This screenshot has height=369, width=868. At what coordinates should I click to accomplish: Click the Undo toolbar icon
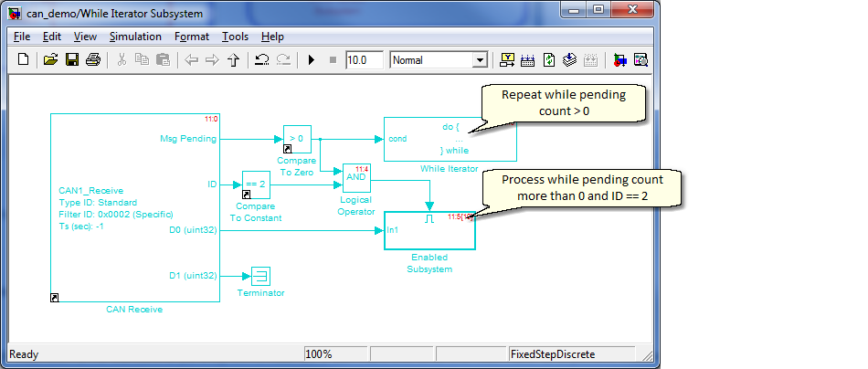[x=262, y=59]
